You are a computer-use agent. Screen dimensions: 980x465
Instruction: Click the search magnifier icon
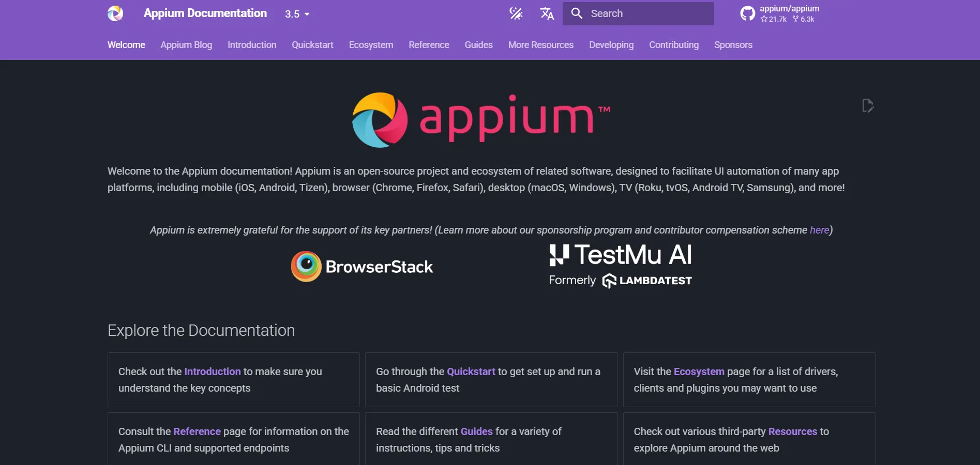coord(577,13)
